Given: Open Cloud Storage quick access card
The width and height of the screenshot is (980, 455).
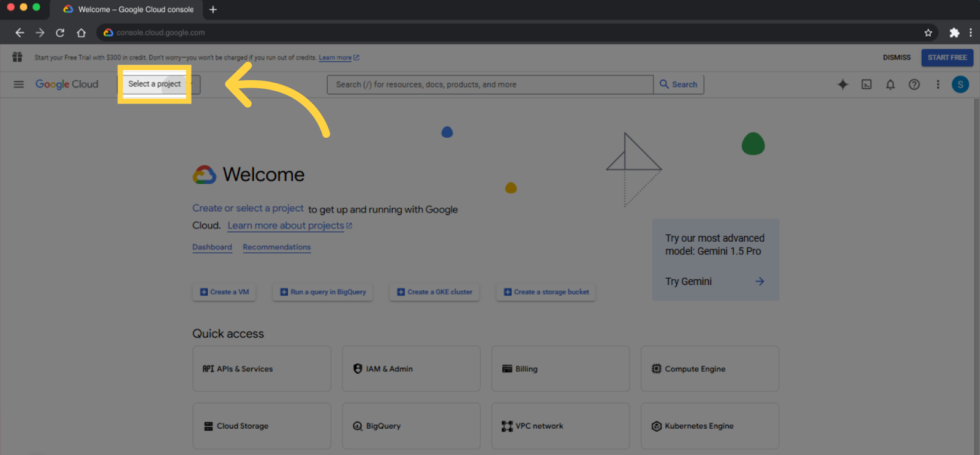Looking at the screenshot, I should pos(262,426).
